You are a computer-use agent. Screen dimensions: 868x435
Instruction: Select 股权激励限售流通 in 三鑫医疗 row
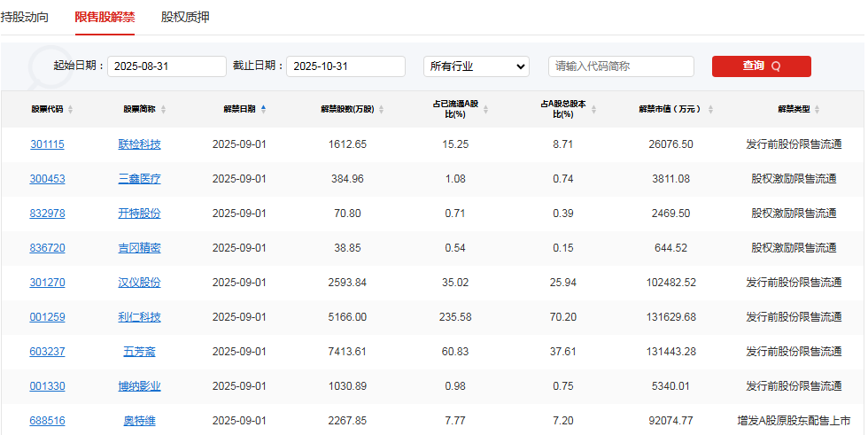(794, 179)
